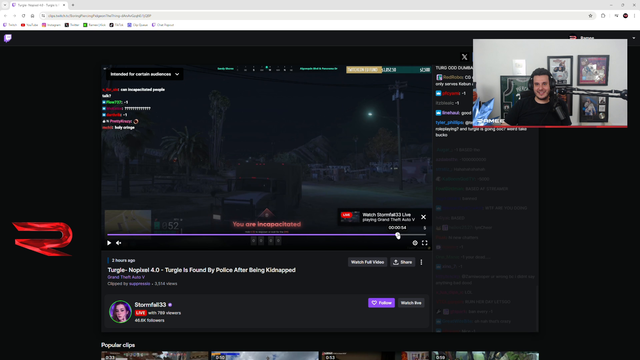640x360 pixels.
Task: Open the Twitter bookmark
Action: (x=72, y=25)
